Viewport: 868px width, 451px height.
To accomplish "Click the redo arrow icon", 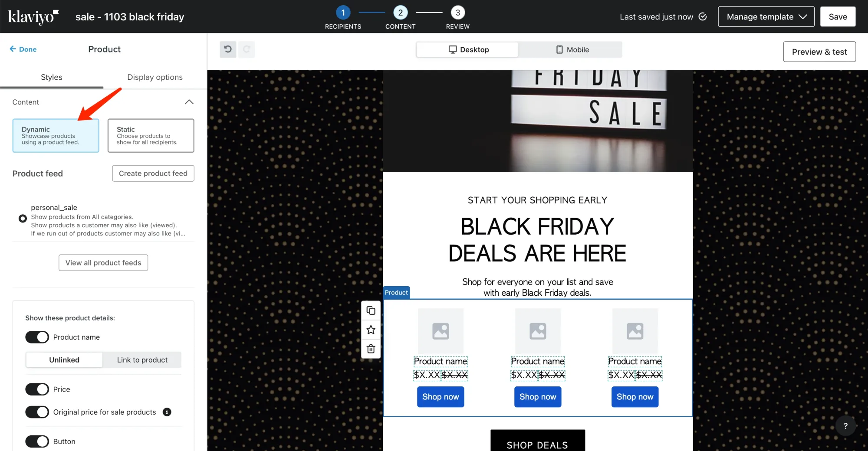I will click(247, 49).
